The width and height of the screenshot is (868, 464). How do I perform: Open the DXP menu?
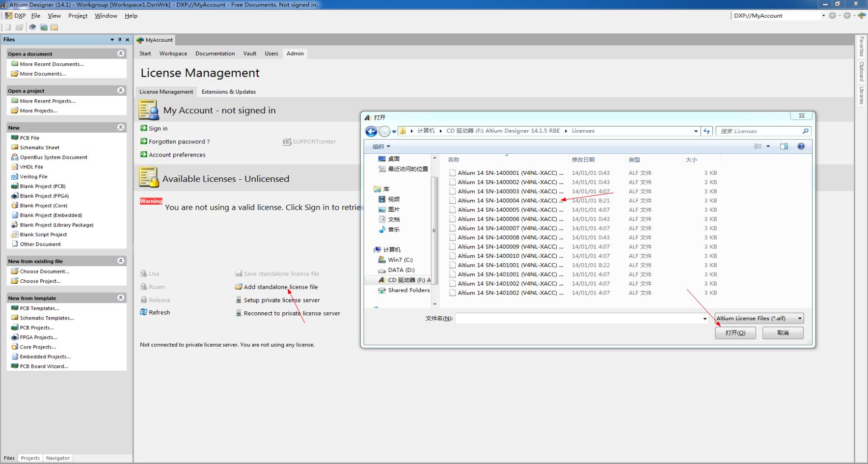pos(20,15)
